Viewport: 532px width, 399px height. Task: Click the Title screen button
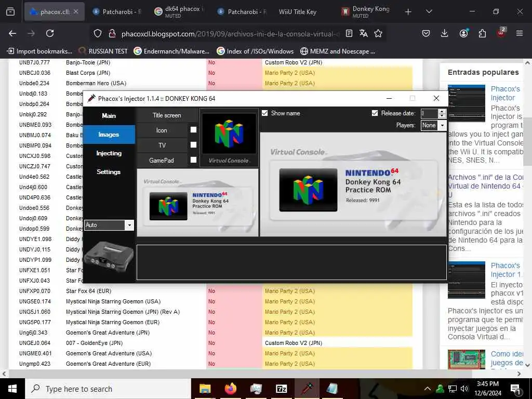(x=167, y=115)
